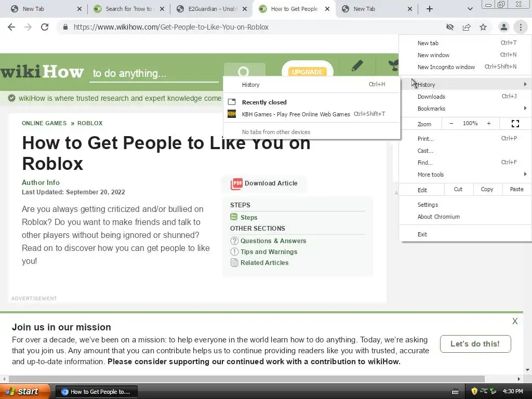Dismiss the Join us banner with X
The height and width of the screenshot is (399, 532).
pyautogui.click(x=515, y=321)
